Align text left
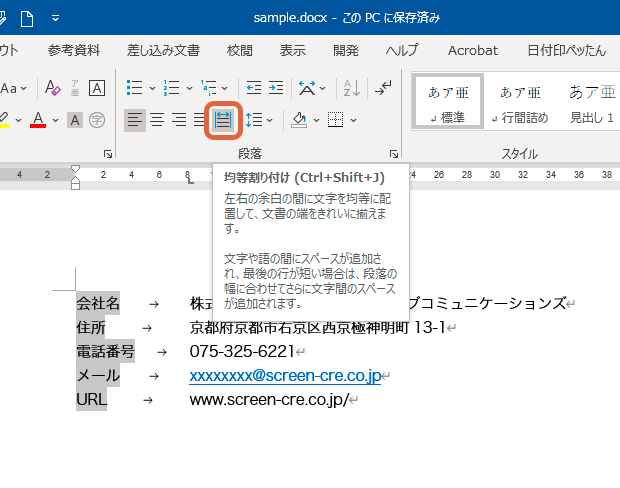Screen dimensions: 620x488 pos(135,120)
